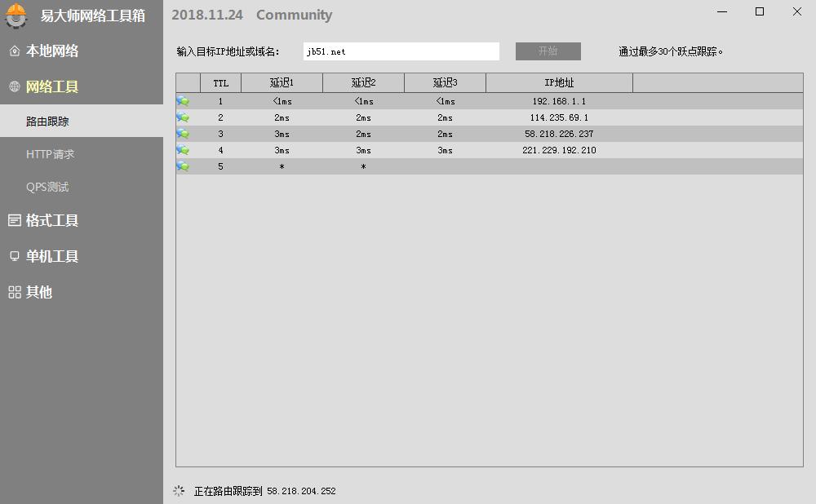Image resolution: width=816 pixels, height=504 pixels.
Task: Click the hop icon in TTL 3 row
Action: pos(183,134)
